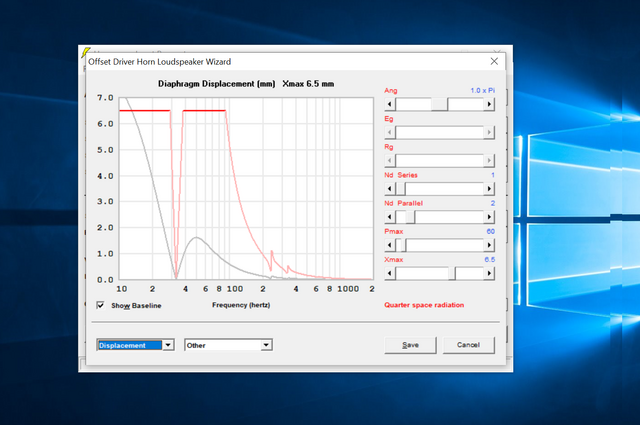Click the Nd Series value 1
Viewport: 640px width, 425px height.
tap(493, 175)
